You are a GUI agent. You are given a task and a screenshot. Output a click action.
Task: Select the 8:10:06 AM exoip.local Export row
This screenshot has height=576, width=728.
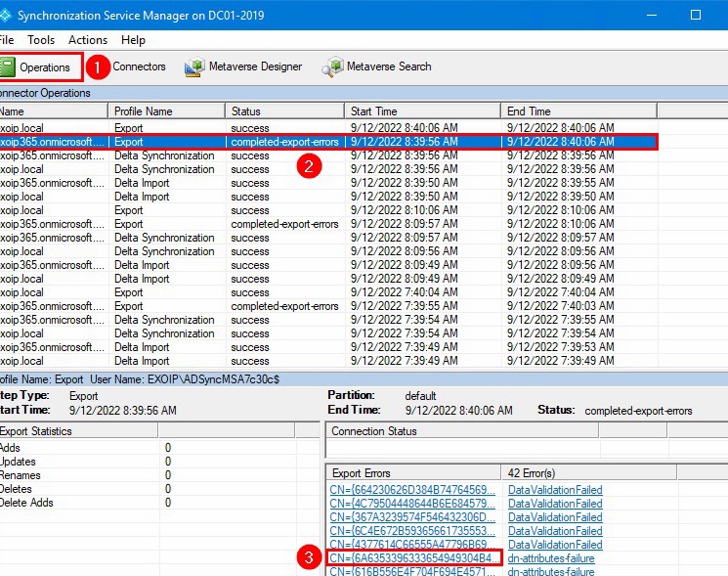click(x=328, y=210)
